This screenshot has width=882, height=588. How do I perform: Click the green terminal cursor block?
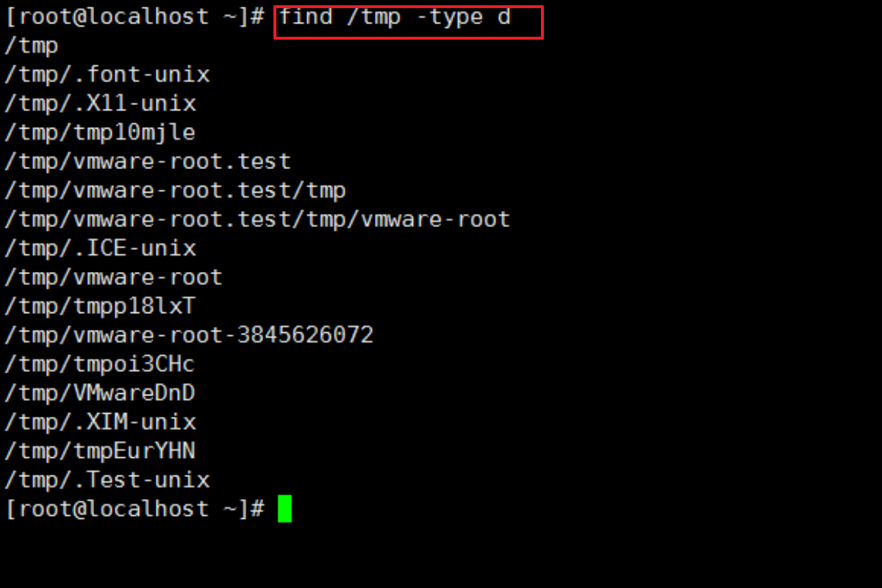[284, 509]
